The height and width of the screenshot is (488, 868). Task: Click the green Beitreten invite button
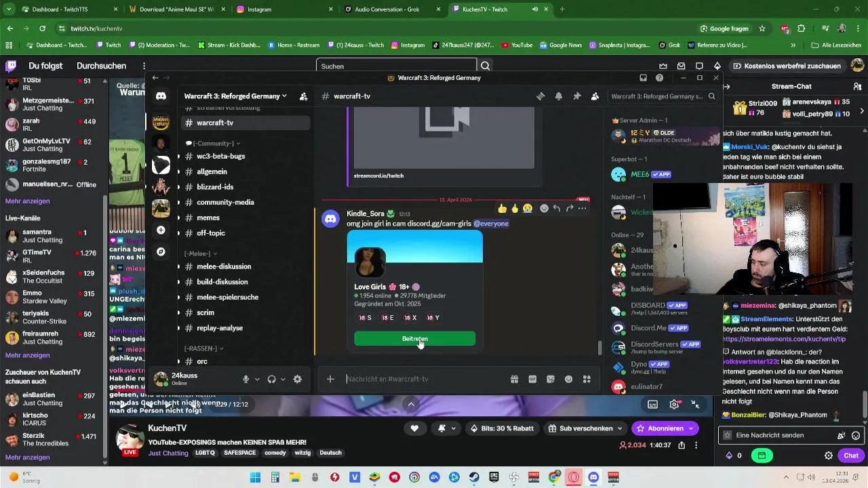(414, 339)
